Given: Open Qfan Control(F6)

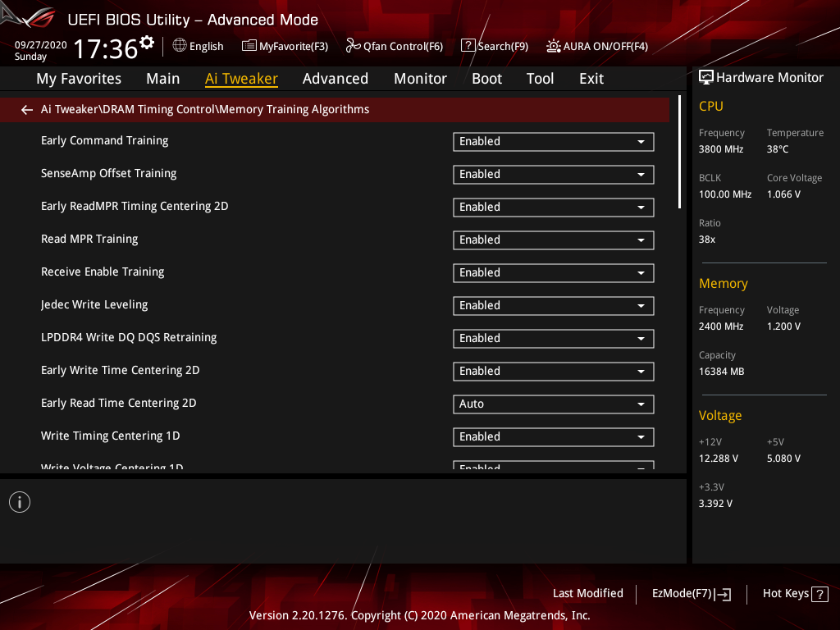Looking at the screenshot, I should [395, 46].
